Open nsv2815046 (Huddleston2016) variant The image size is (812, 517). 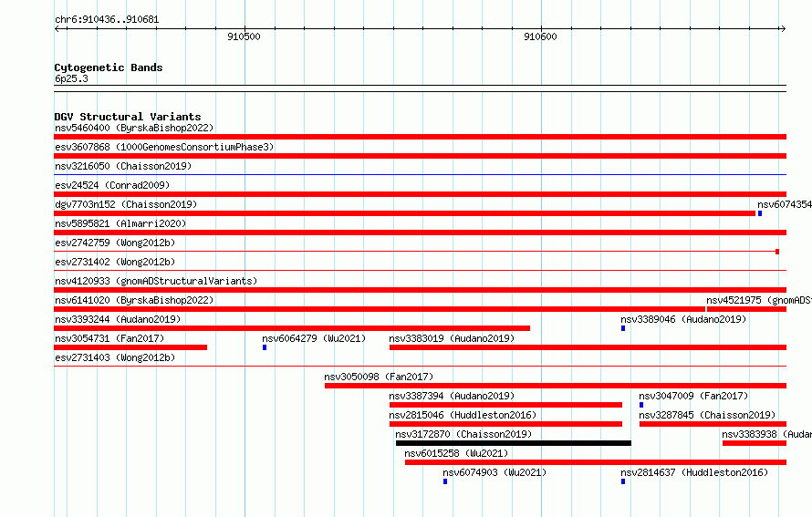(x=463, y=415)
